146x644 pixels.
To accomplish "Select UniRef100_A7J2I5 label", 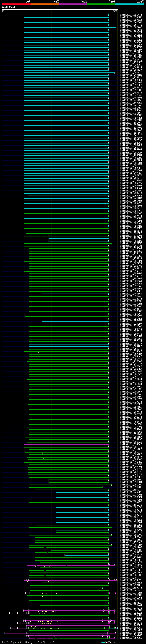I will 131,77.
